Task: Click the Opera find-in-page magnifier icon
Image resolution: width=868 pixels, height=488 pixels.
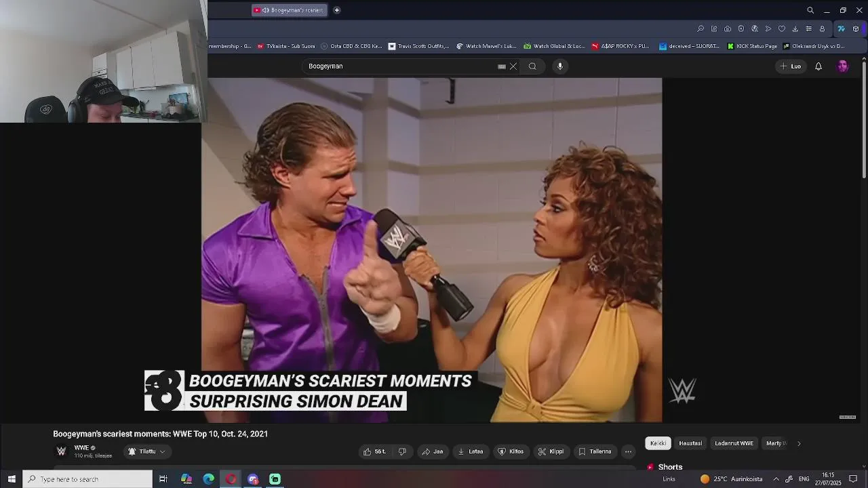Action: coord(701,28)
